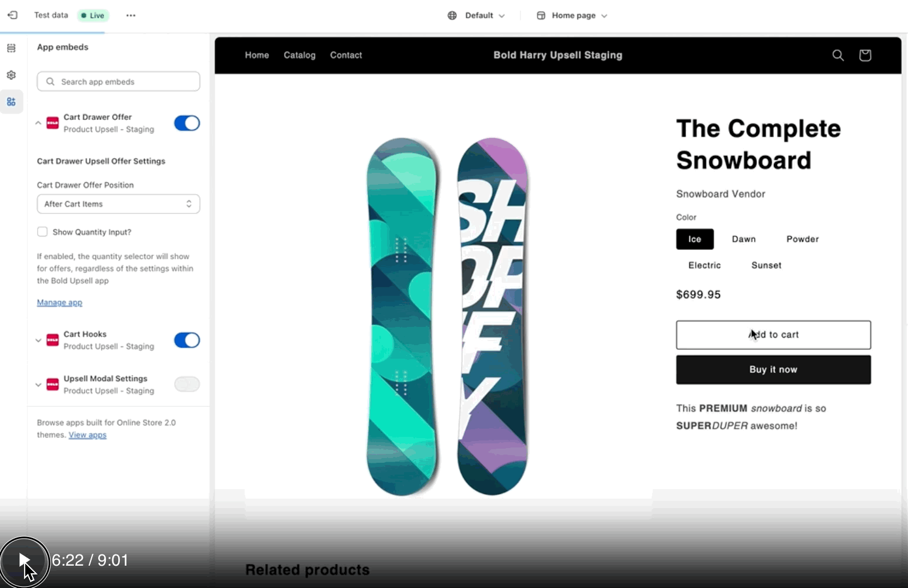Open the shopping cart bag icon
Viewport: 908px width, 588px height.
[x=864, y=55]
